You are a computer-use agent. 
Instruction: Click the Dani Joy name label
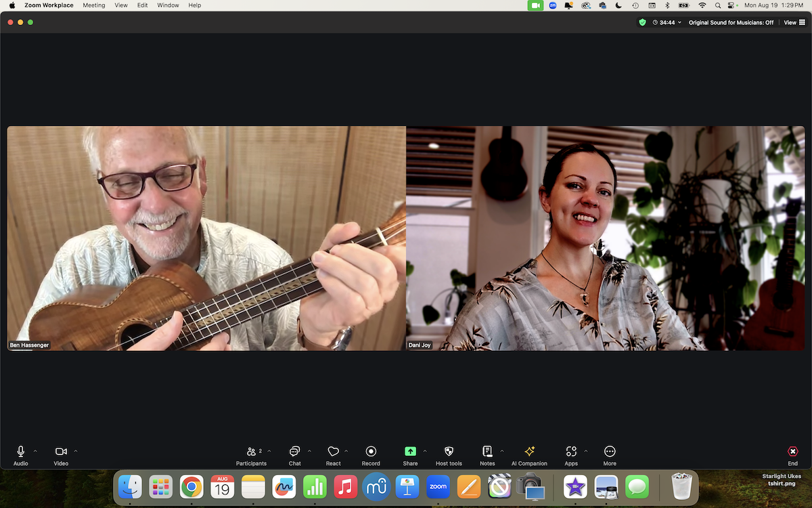click(x=420, y=345)
